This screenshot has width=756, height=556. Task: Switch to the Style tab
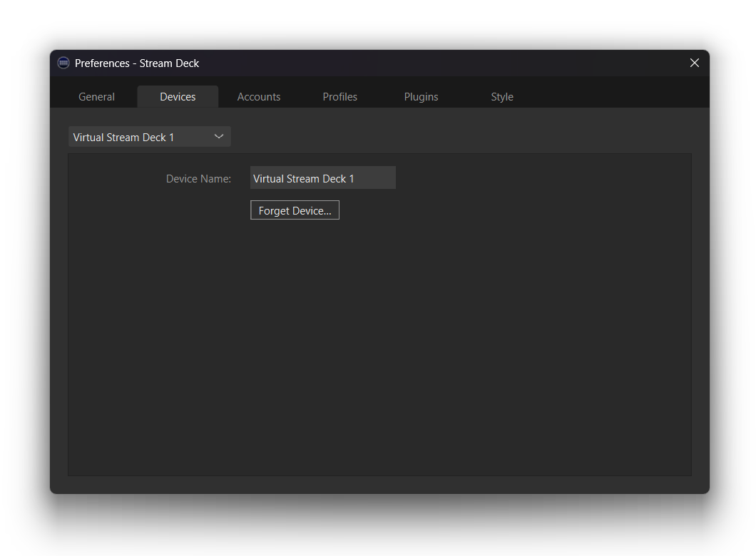(502, 97)
